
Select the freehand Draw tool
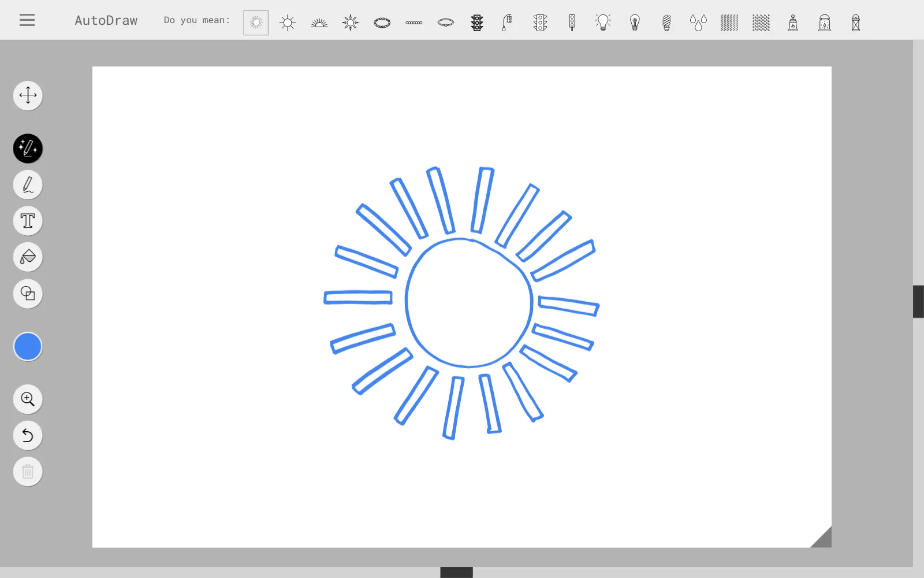point(28,185)
